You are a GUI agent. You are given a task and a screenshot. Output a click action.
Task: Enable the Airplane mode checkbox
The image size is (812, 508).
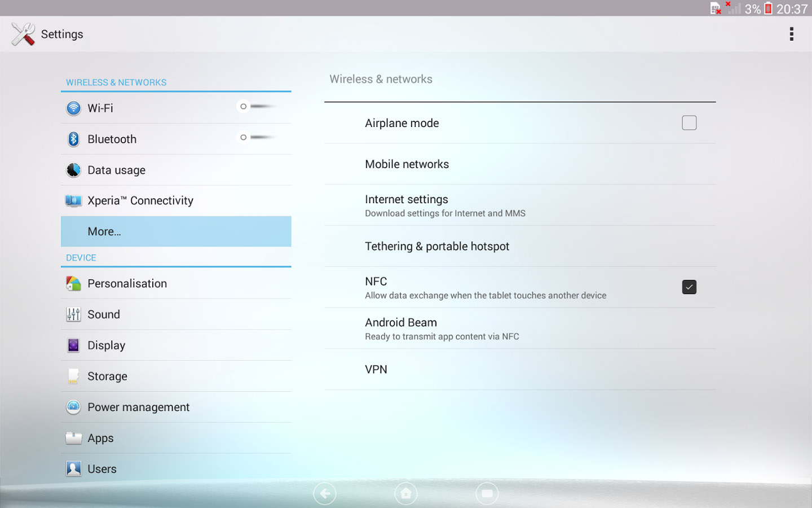tap(689, 123)
